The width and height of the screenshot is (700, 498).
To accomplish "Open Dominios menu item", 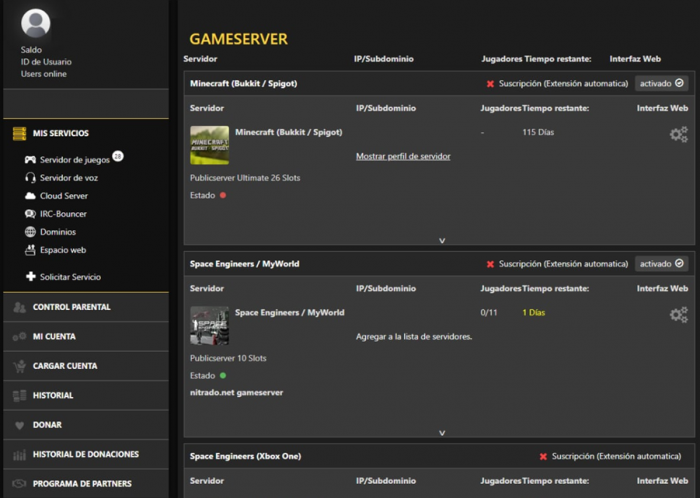I will tap(58, 232).
